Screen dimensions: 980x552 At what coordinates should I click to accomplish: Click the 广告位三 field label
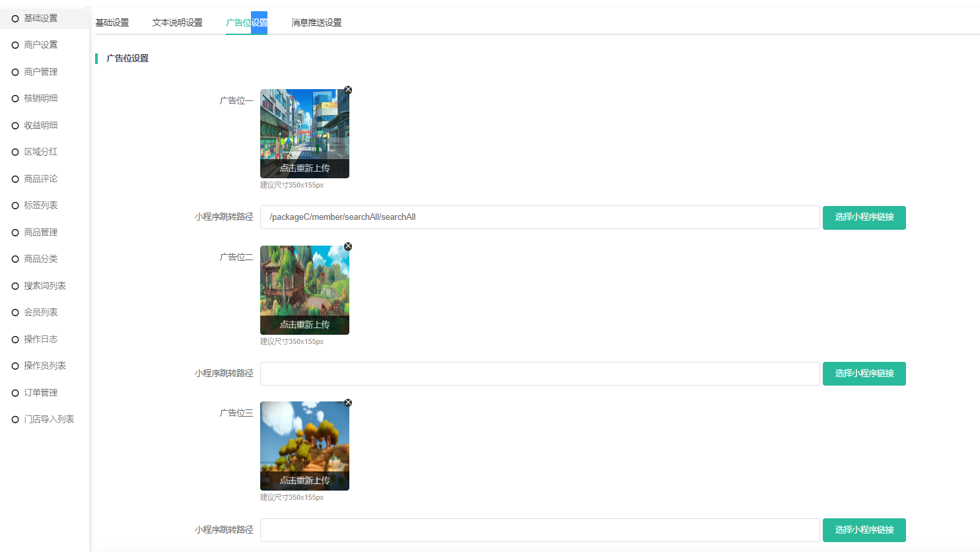[236, 413]
